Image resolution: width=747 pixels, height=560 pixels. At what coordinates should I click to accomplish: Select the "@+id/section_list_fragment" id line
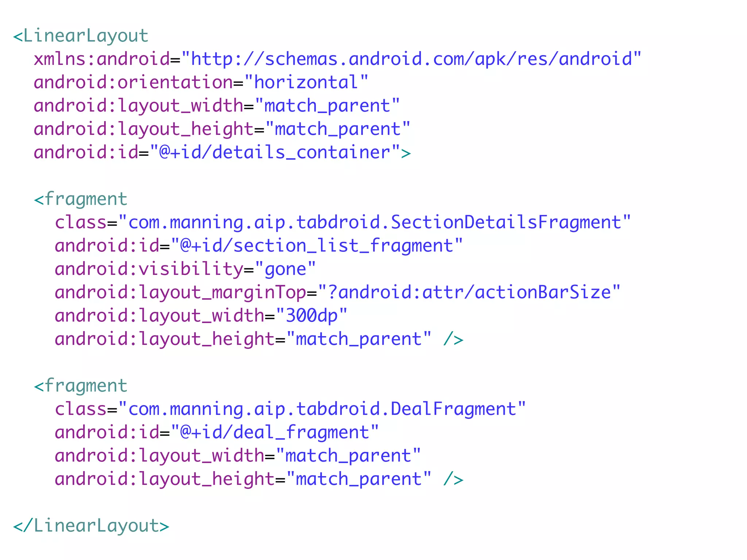259,246
